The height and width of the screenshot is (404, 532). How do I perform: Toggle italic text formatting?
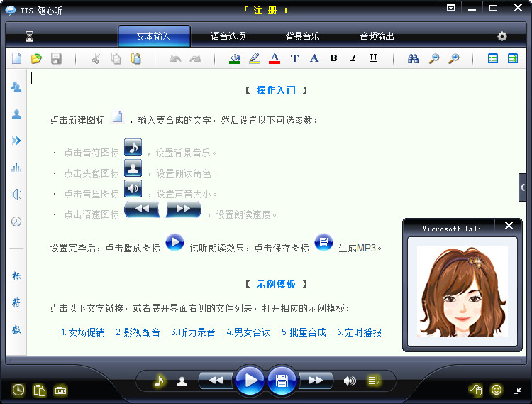(x=353, y=59)
